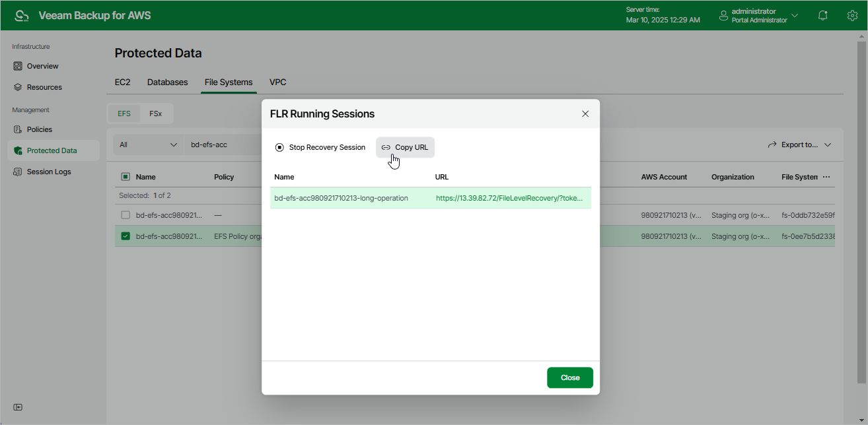Screen dimensions: 868x425
Task: Click fs-0ee7b5d2338 file system ID
Action: point(808,236)
